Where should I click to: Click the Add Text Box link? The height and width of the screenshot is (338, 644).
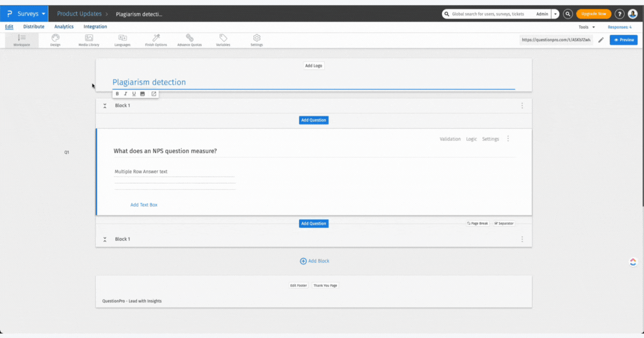coord(144,205)
